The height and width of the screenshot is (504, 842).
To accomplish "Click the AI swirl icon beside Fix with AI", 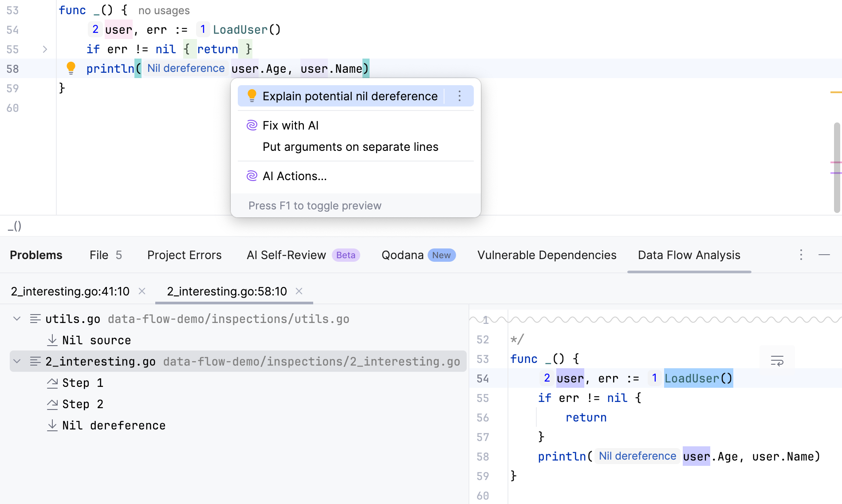I will 252,126.
